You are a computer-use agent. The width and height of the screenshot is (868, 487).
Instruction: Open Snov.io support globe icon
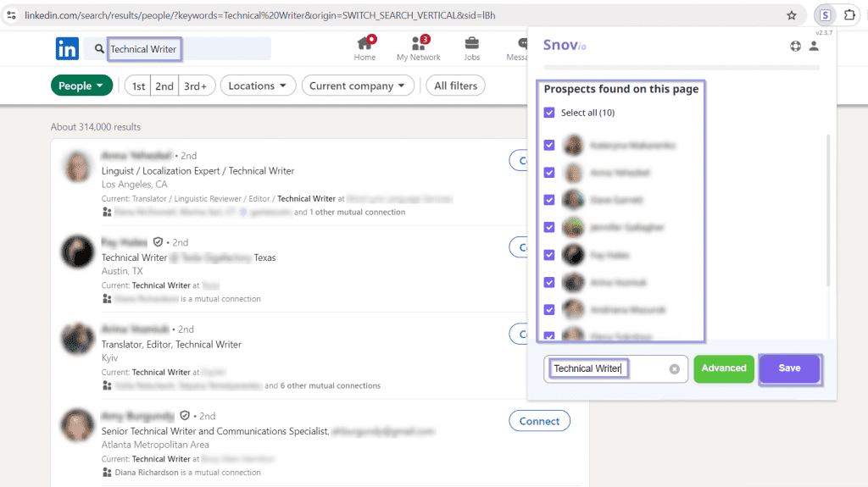point(795,46)
